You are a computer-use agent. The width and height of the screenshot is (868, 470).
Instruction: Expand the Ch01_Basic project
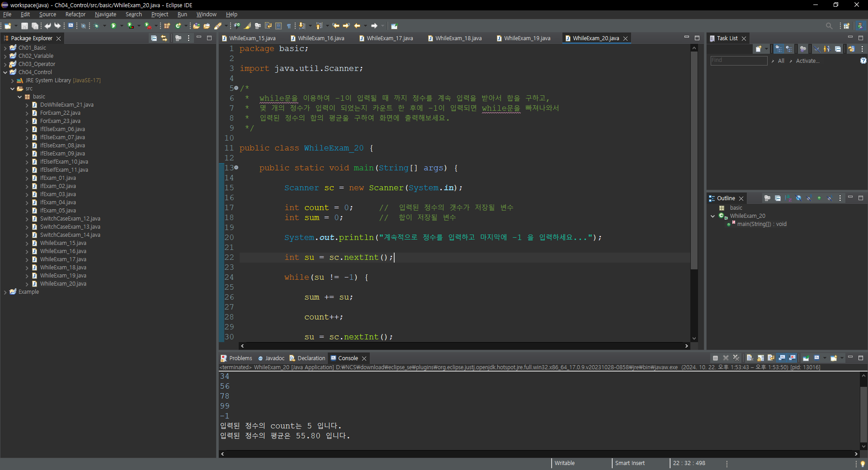coord(5,48)
